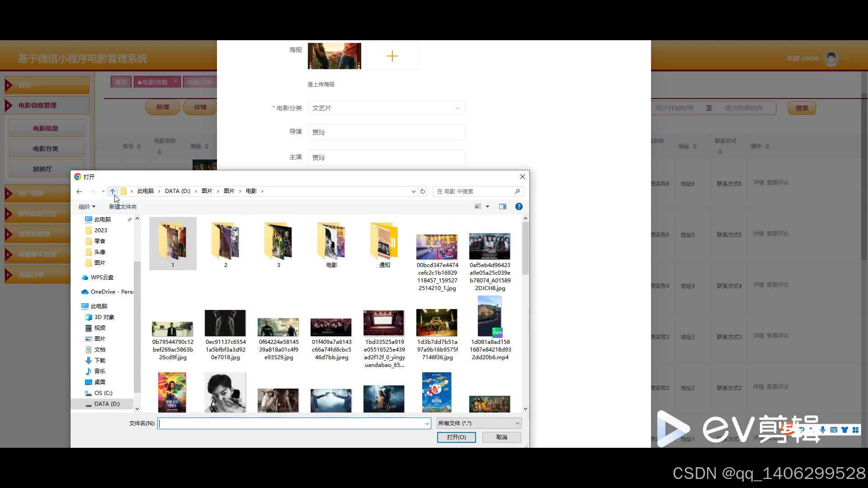Click the change view layout icon
The width and height of the screenshot is (868, 488).
tap(478, 206)
